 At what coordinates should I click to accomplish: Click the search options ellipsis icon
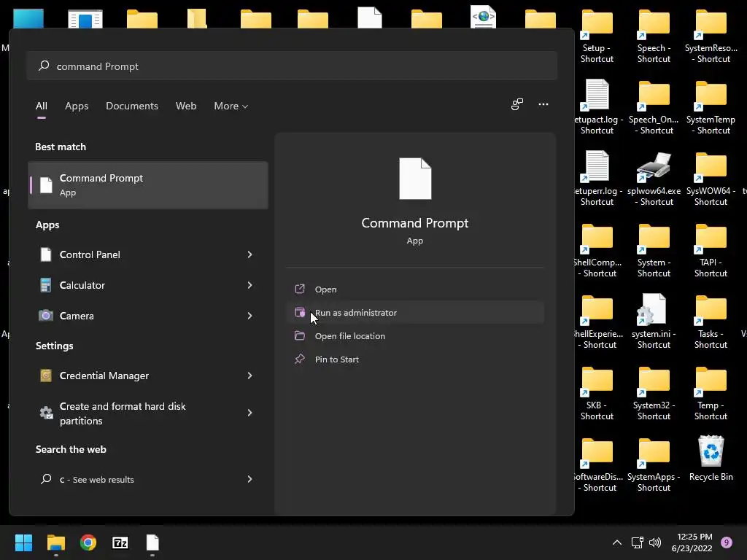(543, 104)
